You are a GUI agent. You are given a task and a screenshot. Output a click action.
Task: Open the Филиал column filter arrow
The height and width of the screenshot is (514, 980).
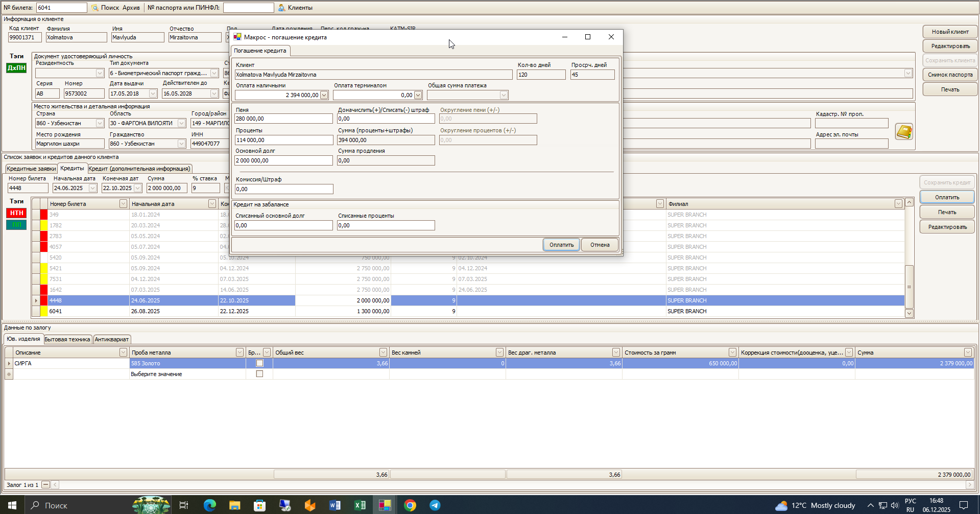click(x=898, y=204)
